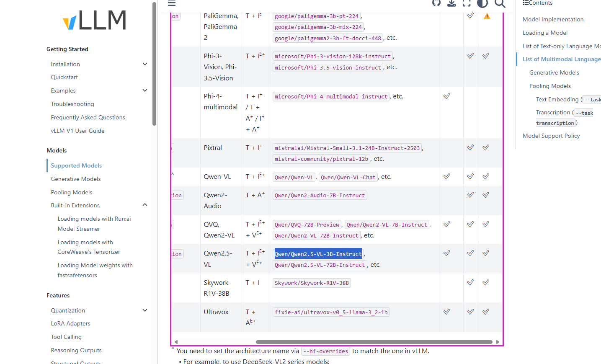Click the right arrow of the table scrollbar
The image size is (601, 364).
pyautogui.click(x=498, y=342)
